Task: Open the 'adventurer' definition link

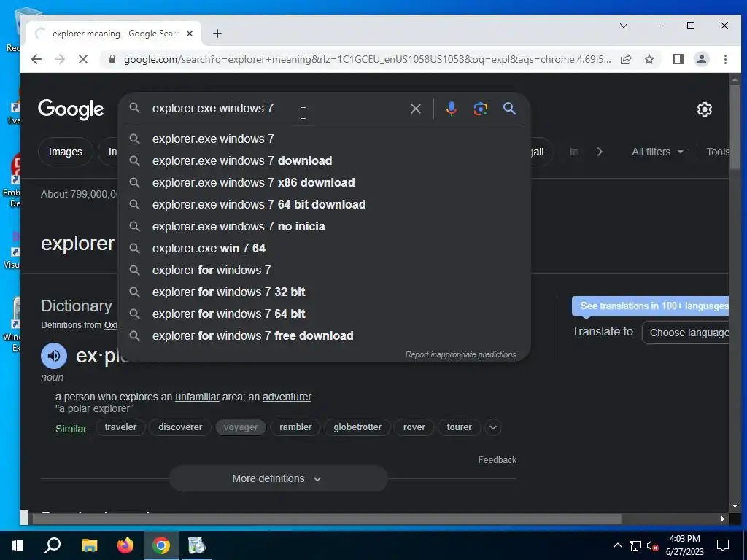Action: (x=287, y=397)
